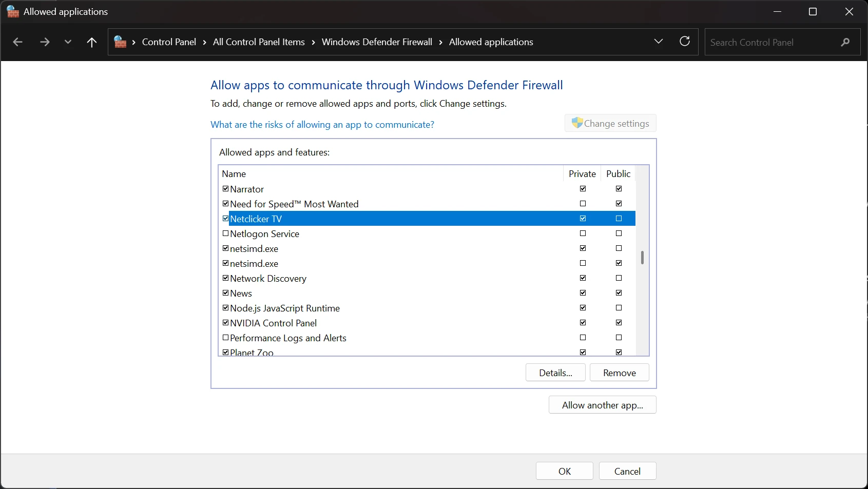Click the search magnifier icon
The image size is (868, 489).
tap(845, 42)
